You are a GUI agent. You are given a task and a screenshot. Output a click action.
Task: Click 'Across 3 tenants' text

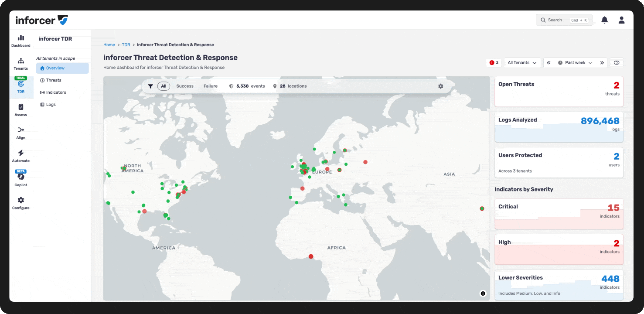515,171
